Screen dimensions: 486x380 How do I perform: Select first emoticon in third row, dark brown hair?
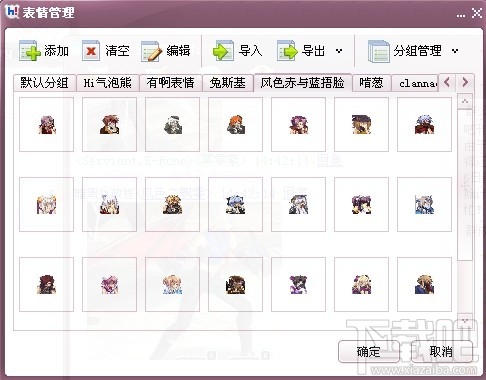(x=46, y=284)
